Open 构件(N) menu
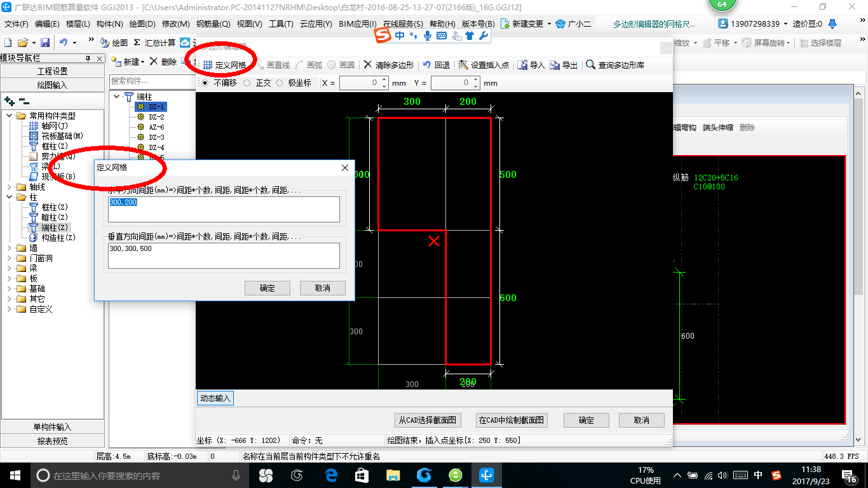The height and width of the screenshot is (488, 868). (110, 24)
